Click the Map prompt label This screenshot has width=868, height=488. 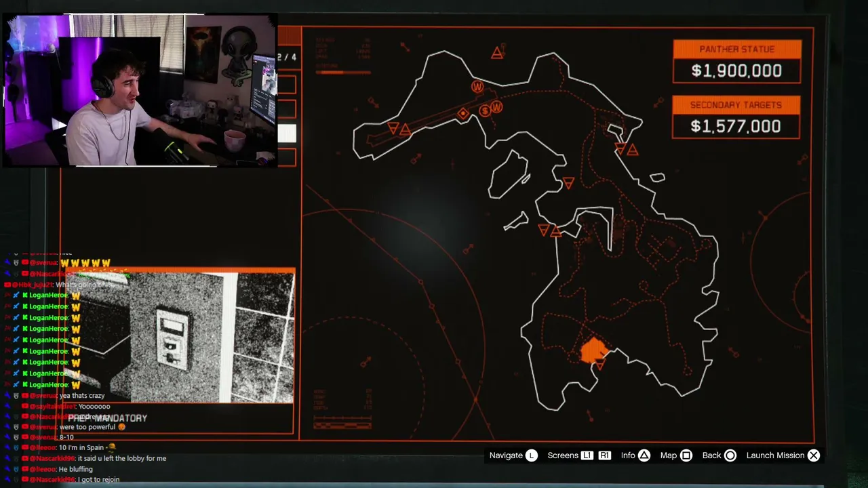click(x=669, y=455)
